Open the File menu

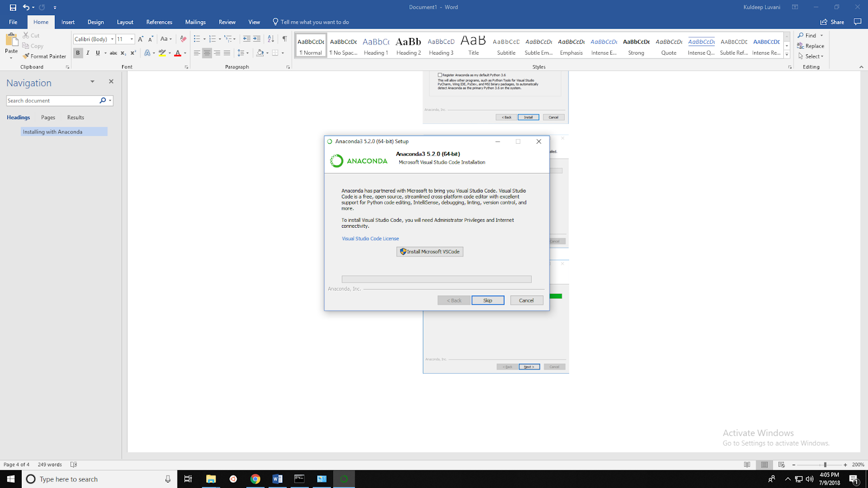coord(13,22)
